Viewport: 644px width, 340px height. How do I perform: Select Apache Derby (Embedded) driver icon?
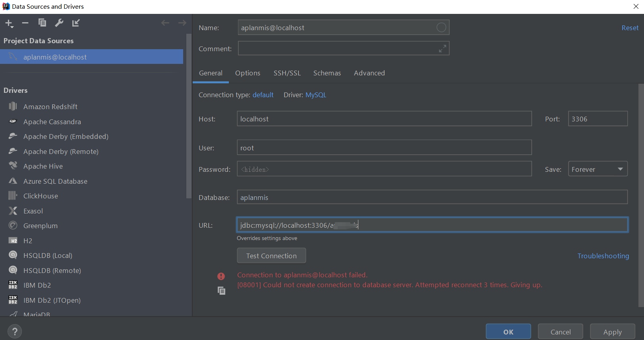[13, 136]
